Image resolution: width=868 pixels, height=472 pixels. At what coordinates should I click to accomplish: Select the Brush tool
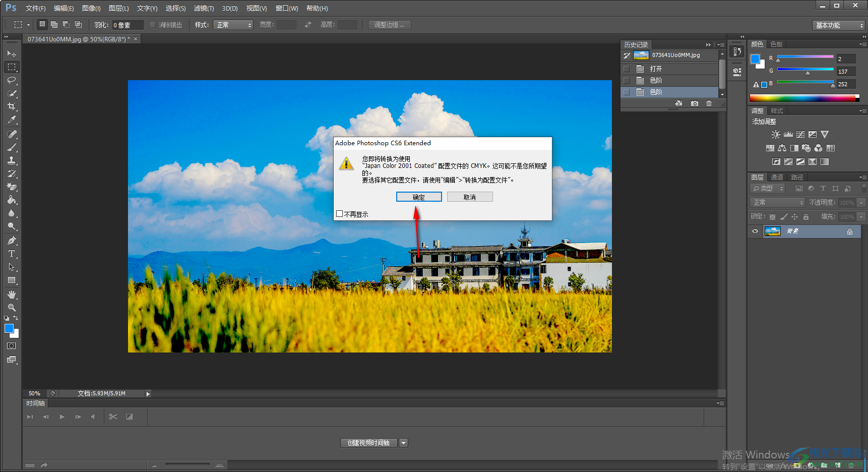click(x=12, y=147)
